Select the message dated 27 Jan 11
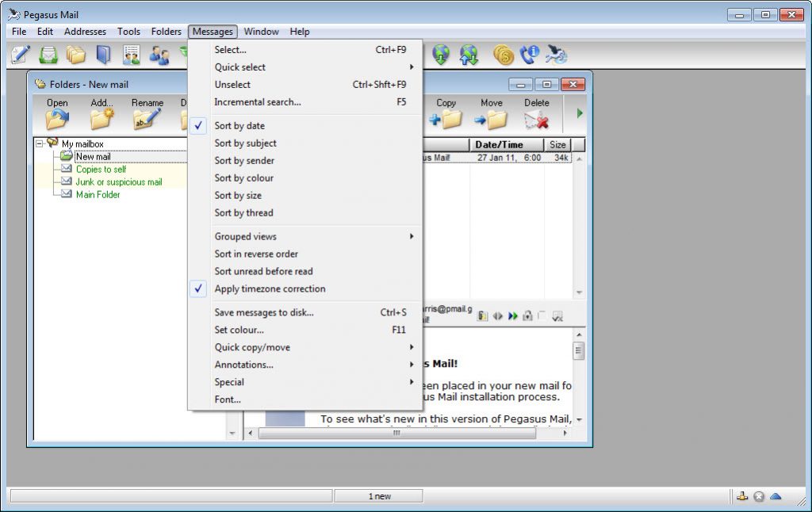Screen dimensions: 812x512 (497, 158)
